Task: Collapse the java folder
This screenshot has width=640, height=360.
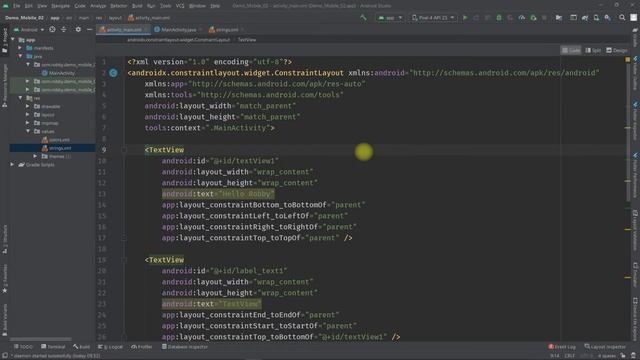Action: click(20, 56)
